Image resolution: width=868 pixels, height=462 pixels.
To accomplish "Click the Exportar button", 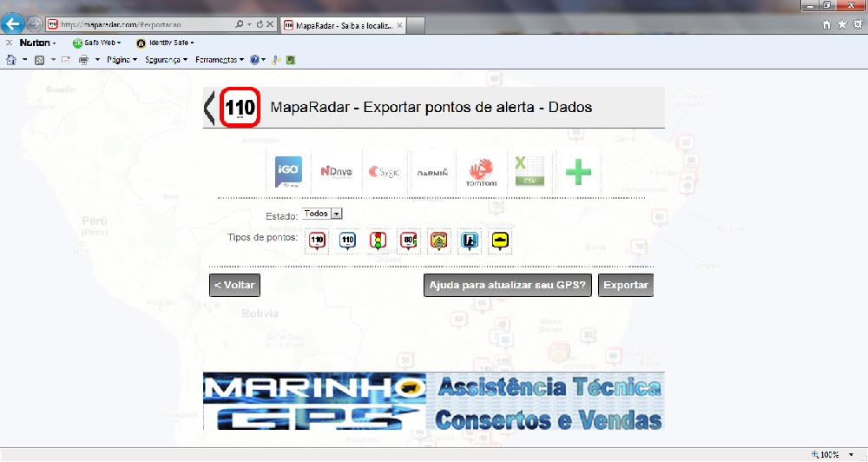I will pos(626,286).
